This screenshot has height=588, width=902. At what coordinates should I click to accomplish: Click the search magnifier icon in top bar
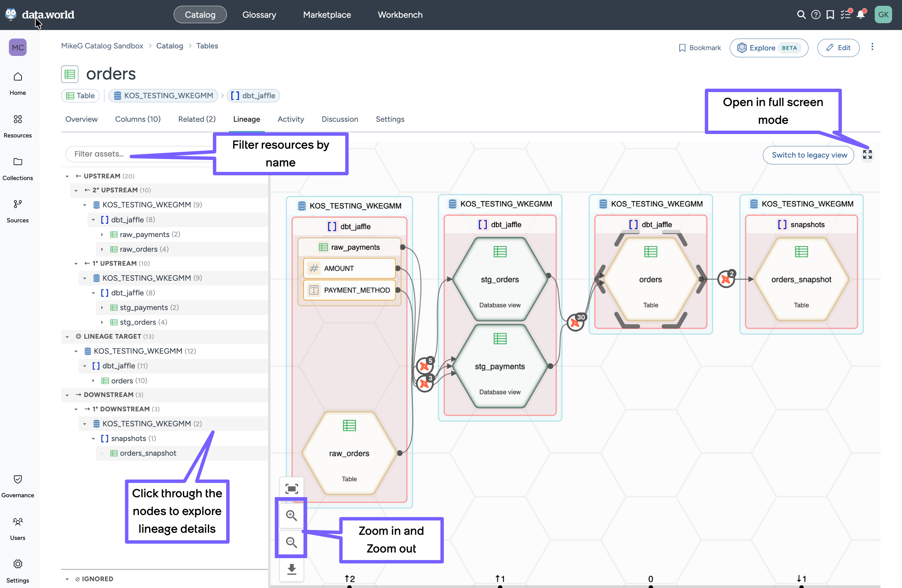pyautogui.click(x=801, y=15)
